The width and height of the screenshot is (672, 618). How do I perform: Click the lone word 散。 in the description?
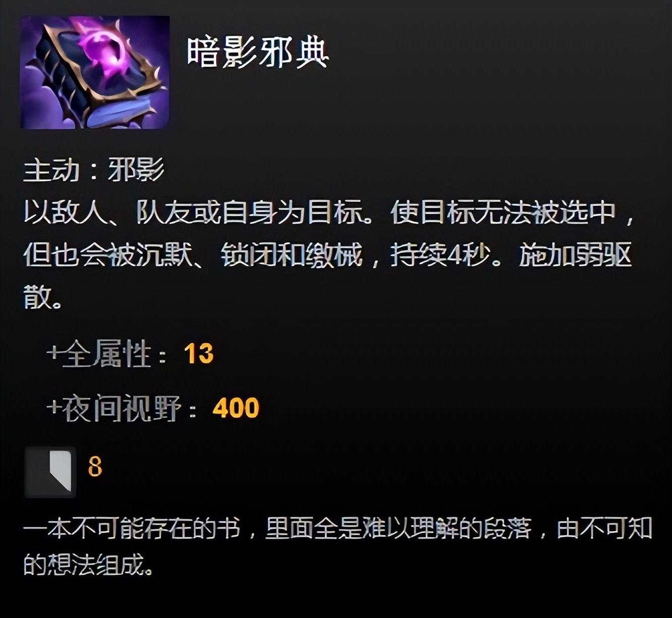[43, 296]
